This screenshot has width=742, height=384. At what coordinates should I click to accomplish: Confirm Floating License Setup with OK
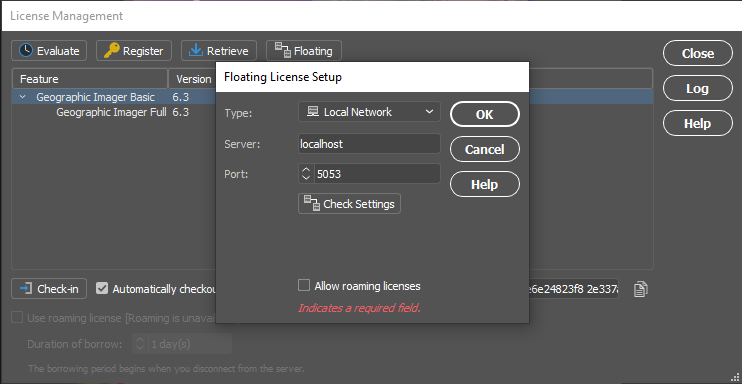(485, 114)
